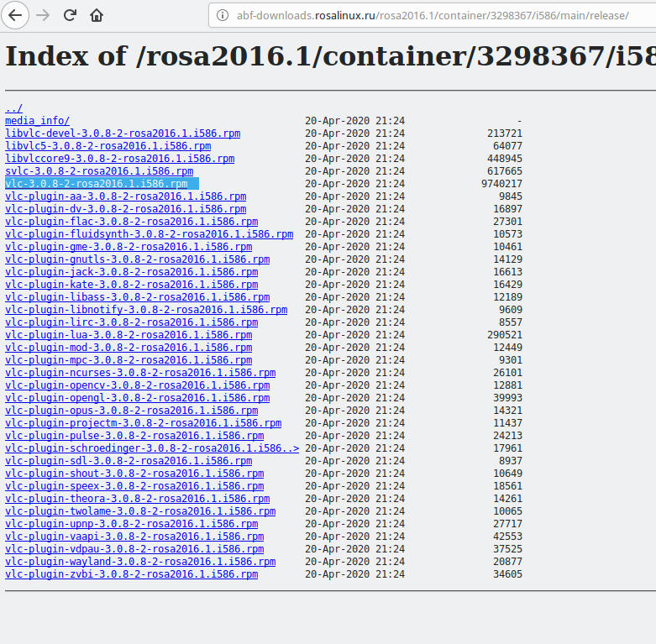Download vlc-plugin-mpc rpm package
Screen dimensions: 656x644
click(129, 359)
